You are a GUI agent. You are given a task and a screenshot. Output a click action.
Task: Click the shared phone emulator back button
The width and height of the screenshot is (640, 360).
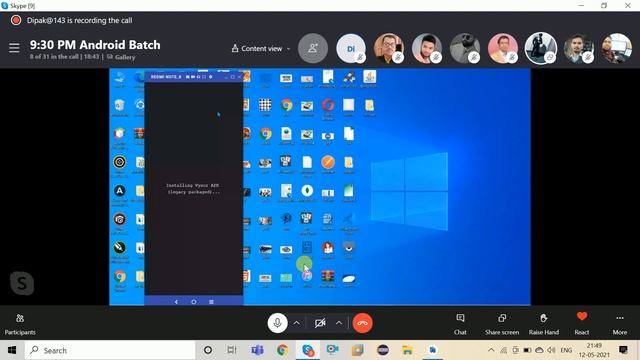(176, 302)
